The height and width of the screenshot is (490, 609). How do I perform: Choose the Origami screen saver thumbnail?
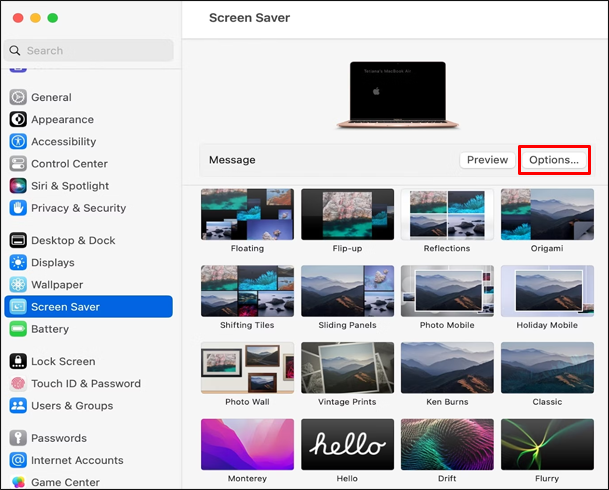click(547, 214)
